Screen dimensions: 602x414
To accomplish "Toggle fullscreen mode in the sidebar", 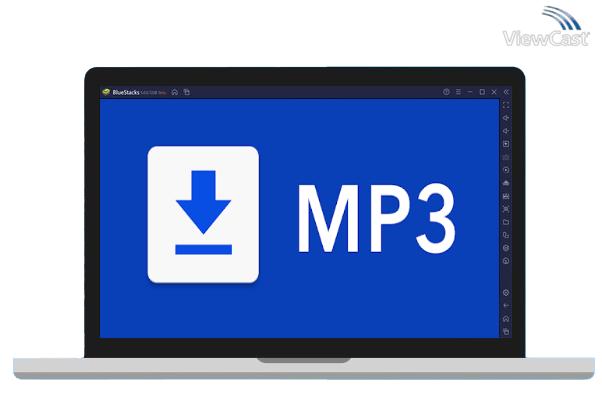I will [x=506, y=105].
